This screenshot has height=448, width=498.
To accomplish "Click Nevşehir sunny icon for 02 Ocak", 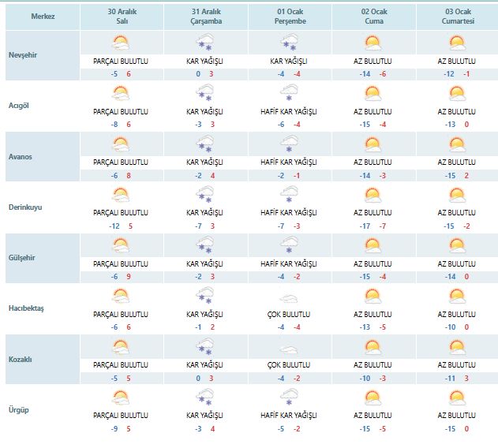I will point(373,43).
